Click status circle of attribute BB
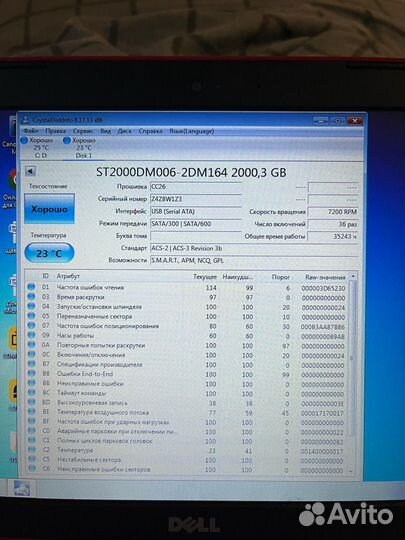The width and height of the screenshot is (405, 540). (x=31, y=383)
